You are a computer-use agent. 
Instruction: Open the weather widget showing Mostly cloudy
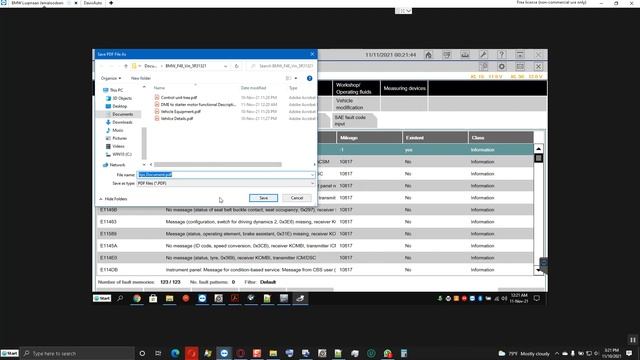coord(524,353)
